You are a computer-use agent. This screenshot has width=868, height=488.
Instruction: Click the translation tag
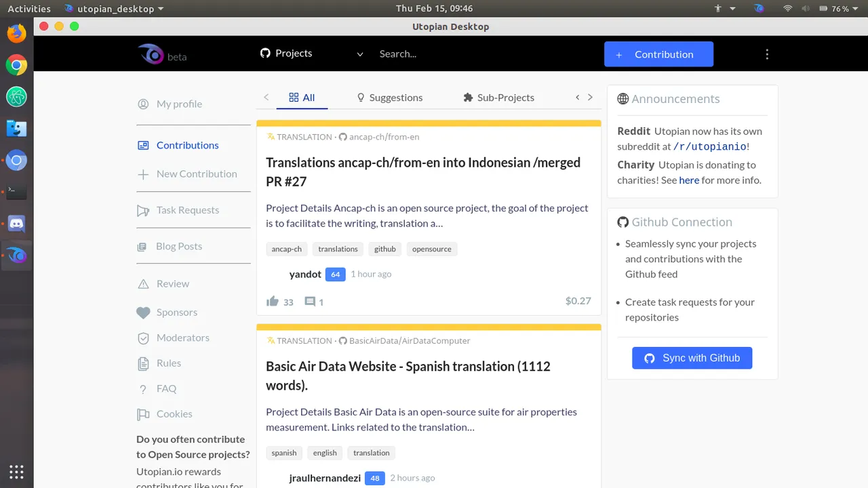click(372, 453)
